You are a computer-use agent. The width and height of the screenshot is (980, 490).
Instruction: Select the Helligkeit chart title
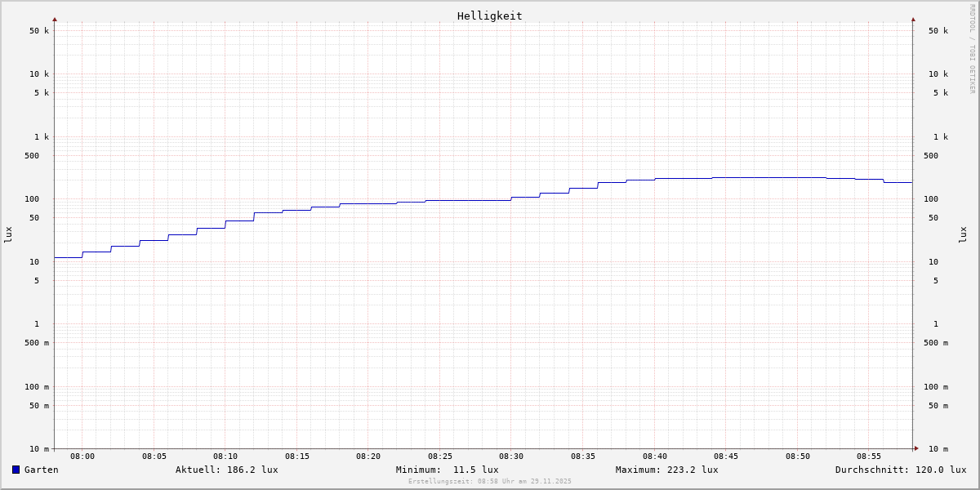(x=489, y=16)
